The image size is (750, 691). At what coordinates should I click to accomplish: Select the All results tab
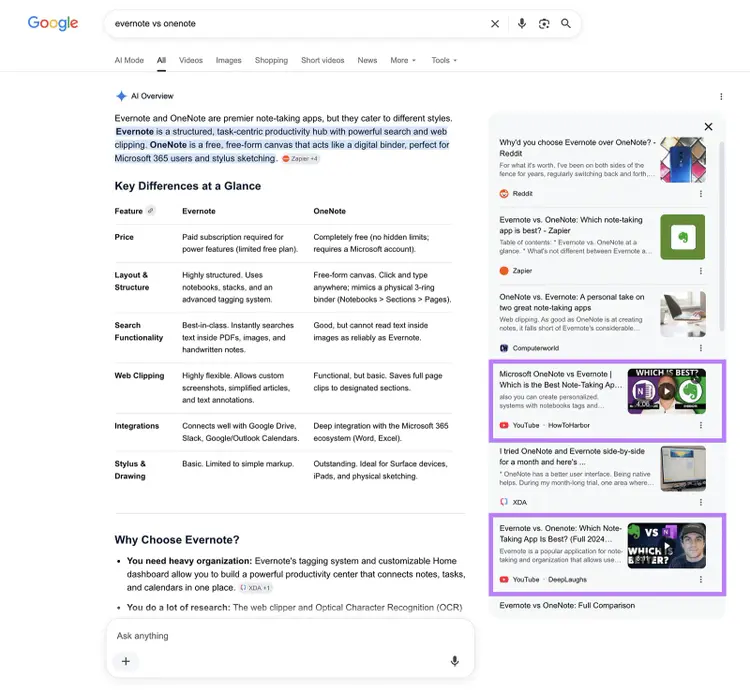click(161, 60)
